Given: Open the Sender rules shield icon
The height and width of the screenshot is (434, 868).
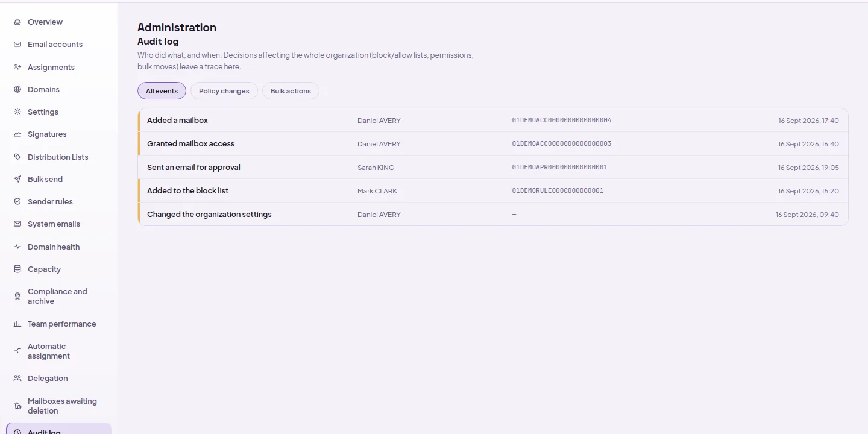Looking at the screenshot, I should (x=17, y=202).
